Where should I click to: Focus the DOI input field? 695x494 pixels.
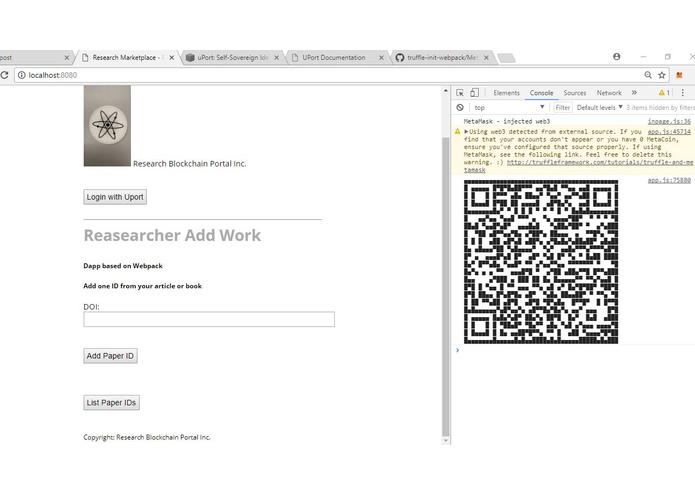tap(209, 319)
